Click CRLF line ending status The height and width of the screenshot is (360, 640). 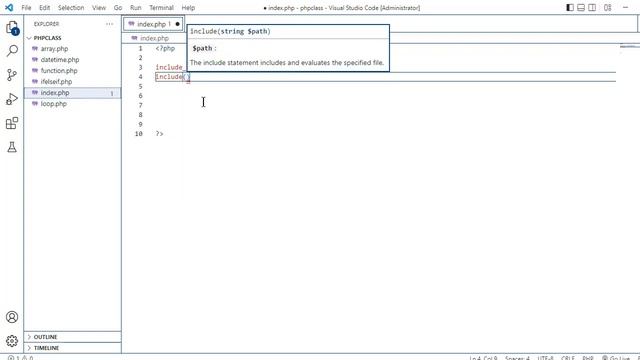click(568, 358)
